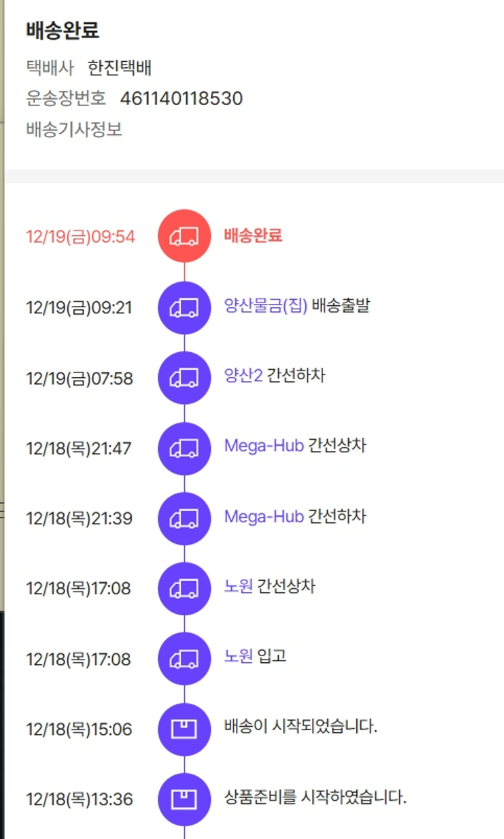Click the red 배송완료 status text in the timeline
Image resolution: width=504 pixels, height=839 pixels.
tap(253, 235)
